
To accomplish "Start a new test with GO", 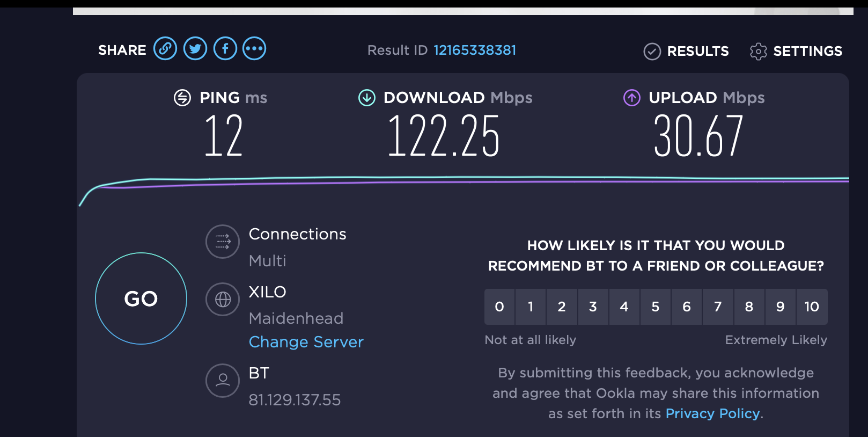I will click(141, 298).
